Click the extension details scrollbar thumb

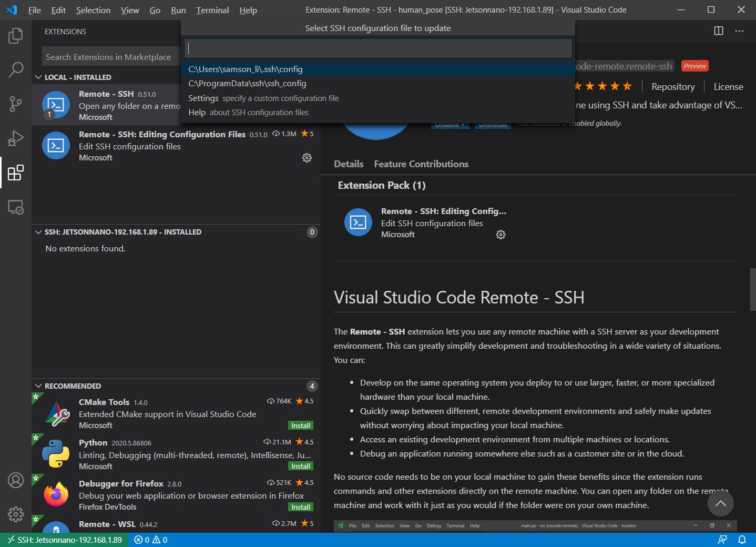tap(753, 289)
